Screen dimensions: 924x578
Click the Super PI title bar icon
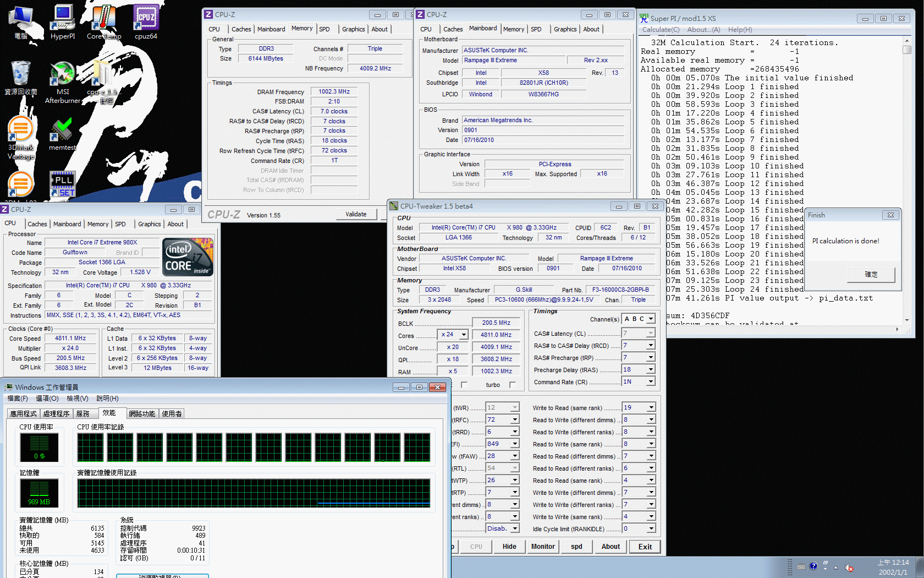644,18
